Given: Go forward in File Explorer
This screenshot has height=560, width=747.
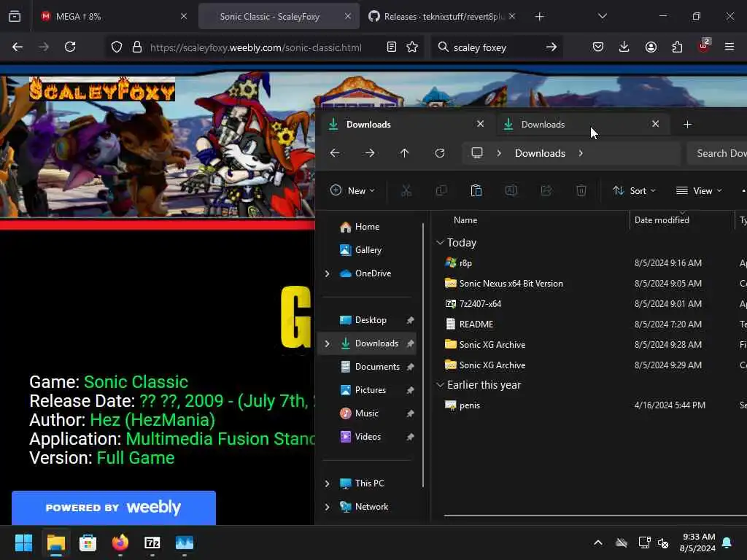Looking at the screenshot, I should click(370, 153).
